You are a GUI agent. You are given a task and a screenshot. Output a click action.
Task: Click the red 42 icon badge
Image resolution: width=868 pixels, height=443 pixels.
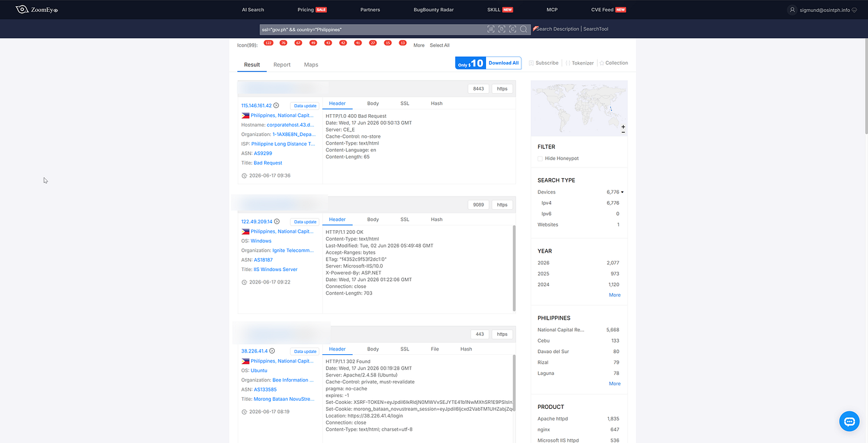[x=343, y=43]
